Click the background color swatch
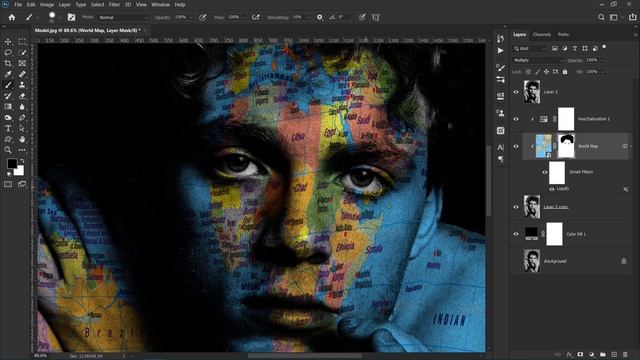This screenshot has width=640, height=360. click(x=20, y=171)
